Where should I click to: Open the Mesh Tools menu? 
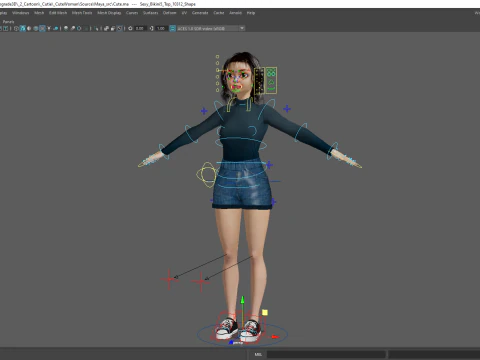coord(82,13)
